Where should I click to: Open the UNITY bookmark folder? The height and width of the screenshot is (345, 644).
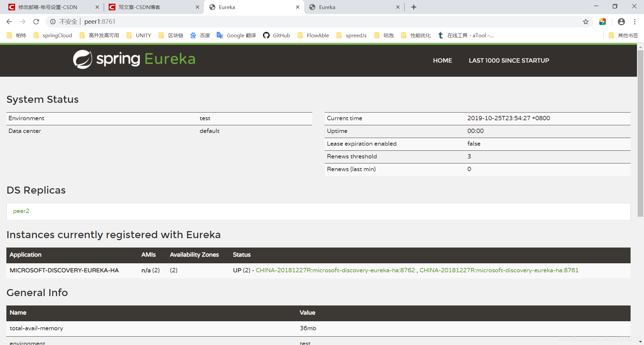click(x=139, y=36)
